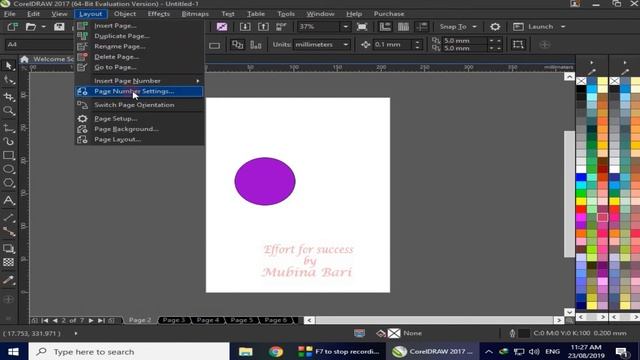
Task: Open Chrome from the taskbar
Action: [x=276, y=351]
